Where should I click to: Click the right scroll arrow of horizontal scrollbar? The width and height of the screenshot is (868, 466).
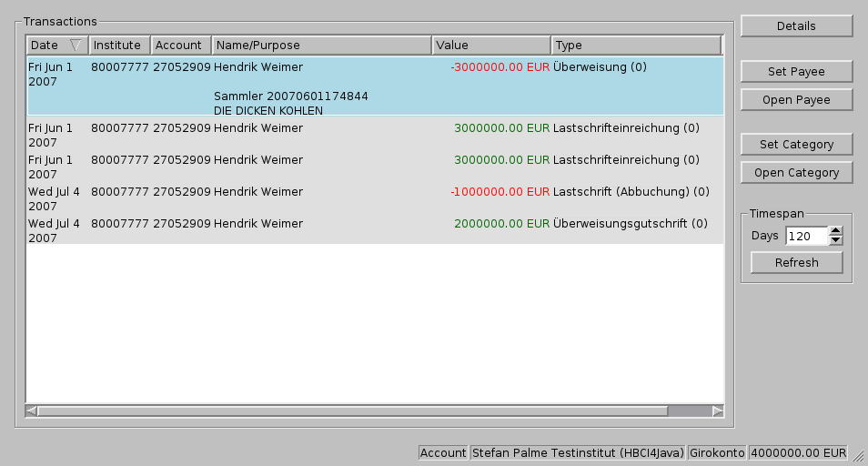718,411
